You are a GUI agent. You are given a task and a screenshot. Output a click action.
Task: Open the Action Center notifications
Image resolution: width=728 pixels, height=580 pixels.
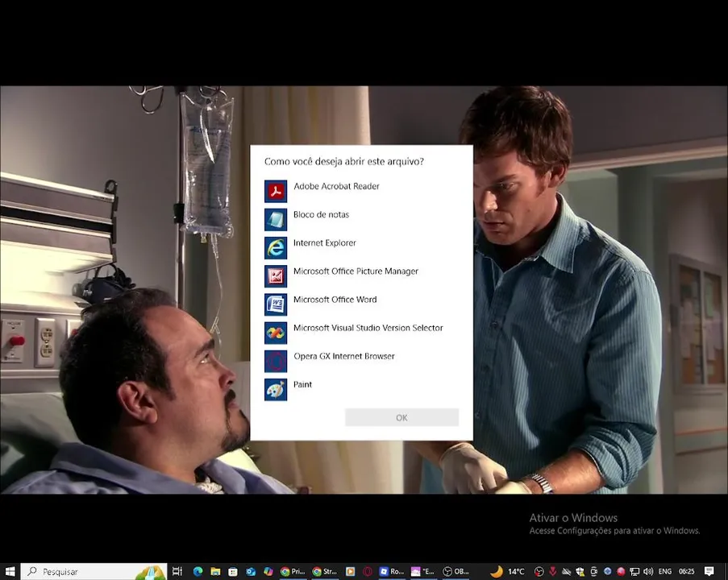[709, 571]
